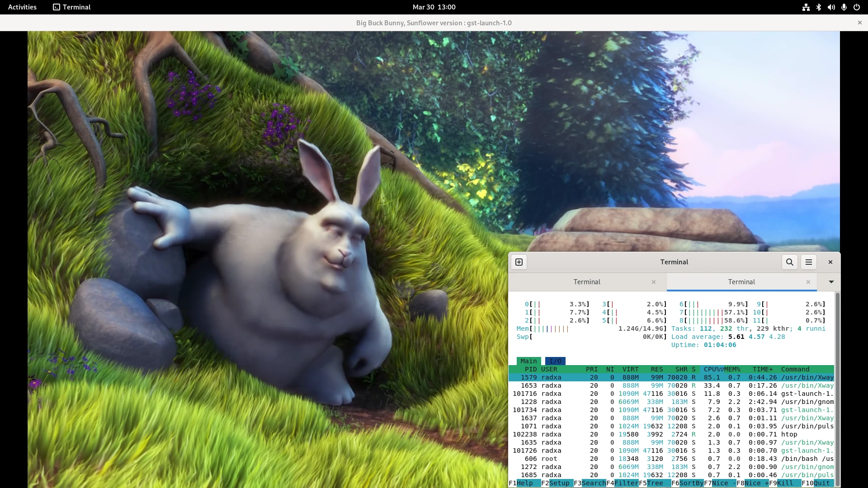Click the Bluetooth icon in top bar
The height and width of the screenshot is (488, 868).
pos(819,7)
